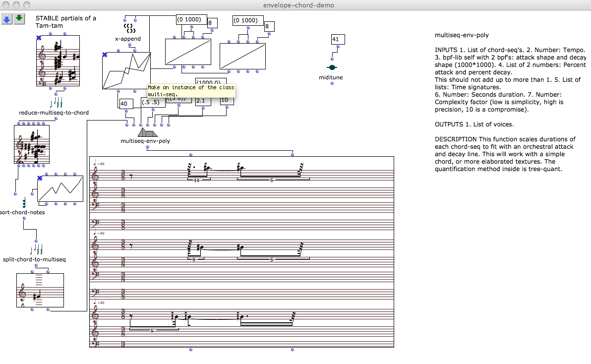
Task: Click the complexity factor box 10
Action: pos(226,101)
